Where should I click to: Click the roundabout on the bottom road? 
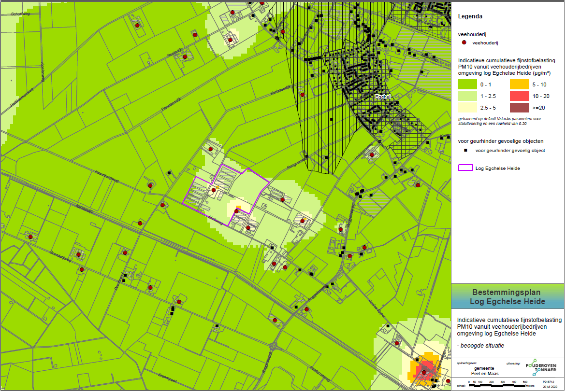tap(273, 347)
